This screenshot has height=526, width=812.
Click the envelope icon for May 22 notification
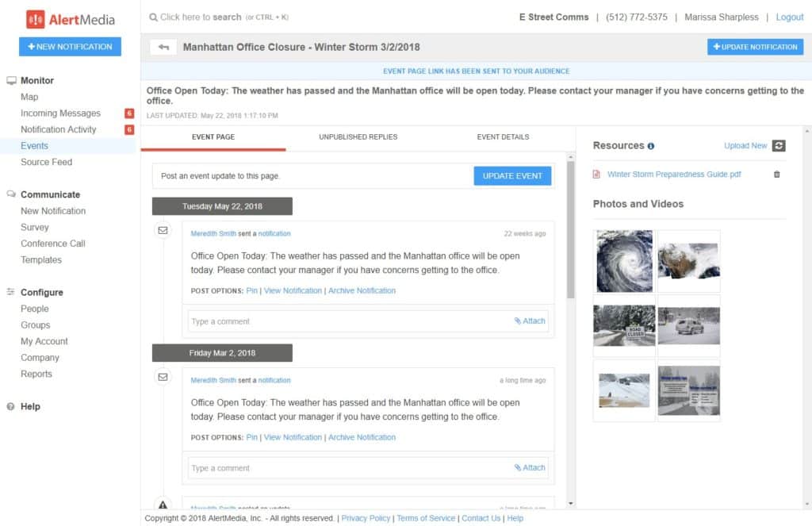pos(163,231)
